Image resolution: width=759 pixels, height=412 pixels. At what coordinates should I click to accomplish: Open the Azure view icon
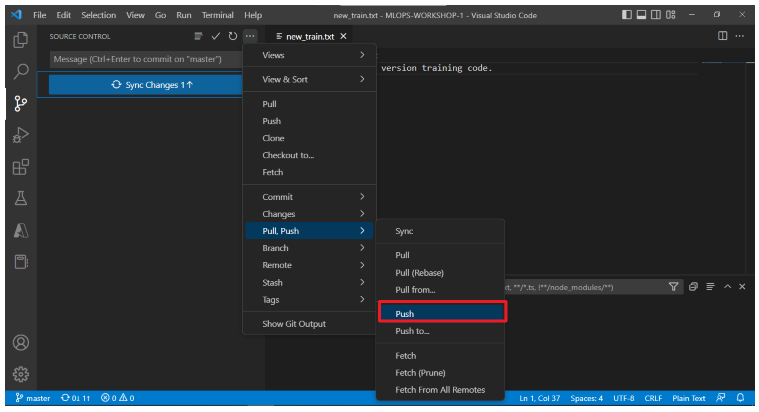pos(20,230)
